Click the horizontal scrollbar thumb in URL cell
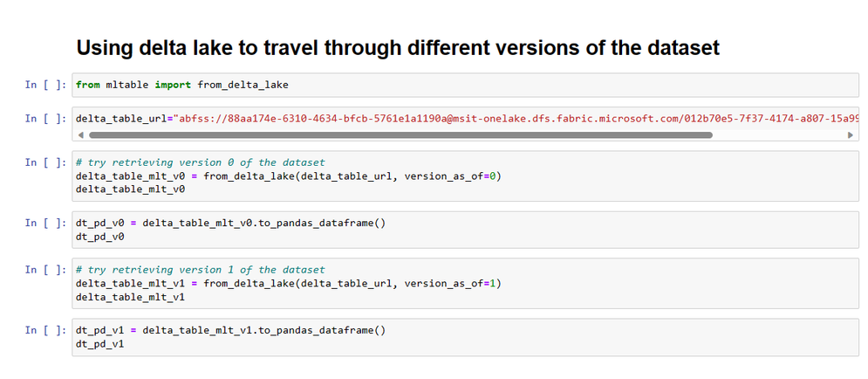The height and width of the screenshot is (379, 868). coord(400,134)
